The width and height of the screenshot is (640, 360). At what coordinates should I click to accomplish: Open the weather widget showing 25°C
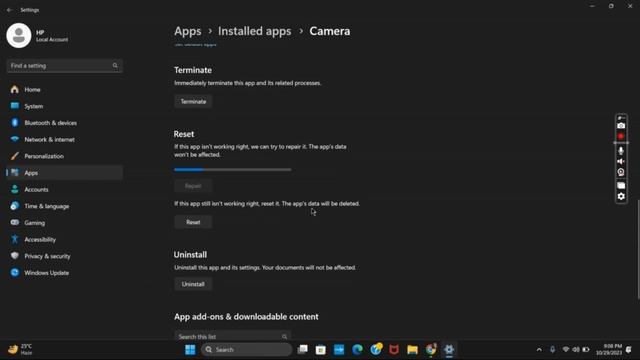(x=20, y=350)
